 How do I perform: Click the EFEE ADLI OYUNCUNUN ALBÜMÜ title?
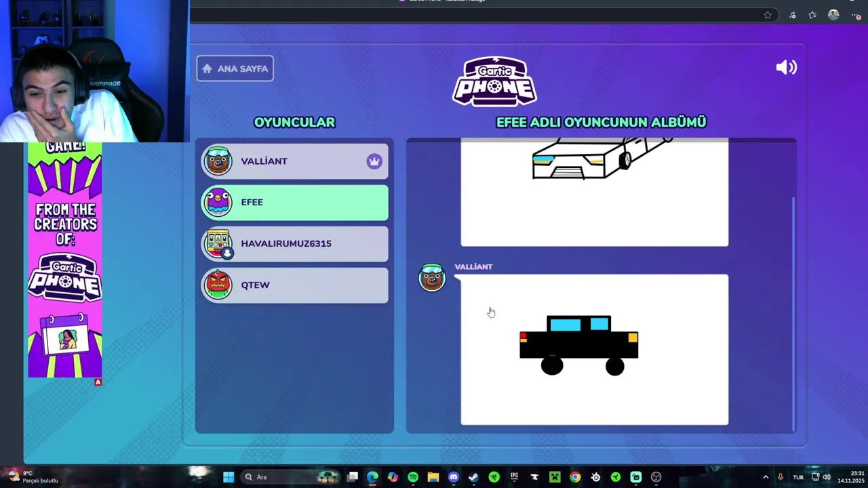[x=601, y=122]
